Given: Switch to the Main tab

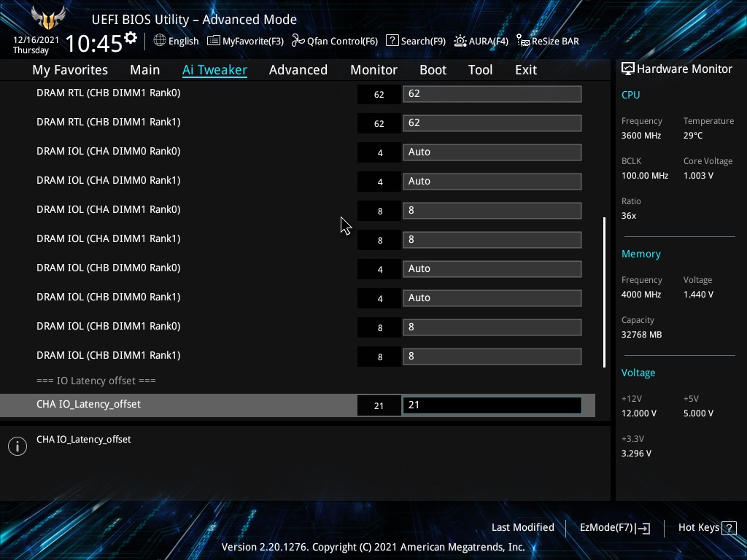Looking at the screenshot, I should [x=145, y=70].
